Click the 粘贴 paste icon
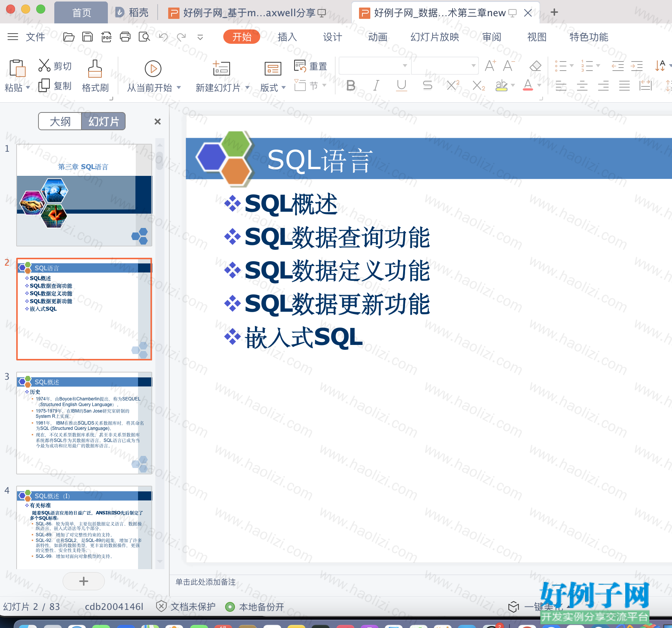The width and height of the screenshot is (672, 628). point(17,68)
